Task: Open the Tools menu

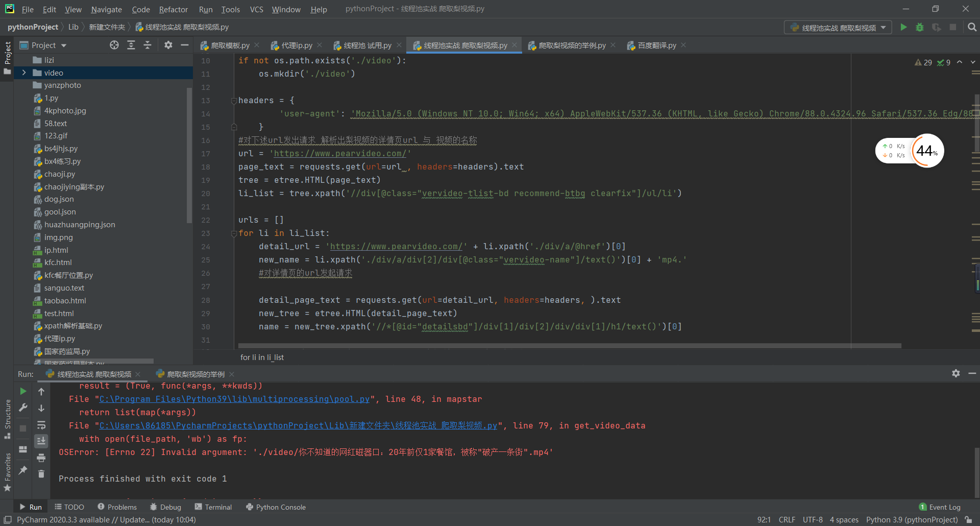Action: [x=230, y=9]
